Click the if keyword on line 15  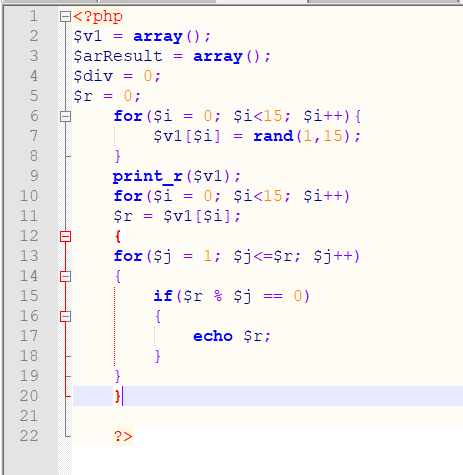[163, 296]
